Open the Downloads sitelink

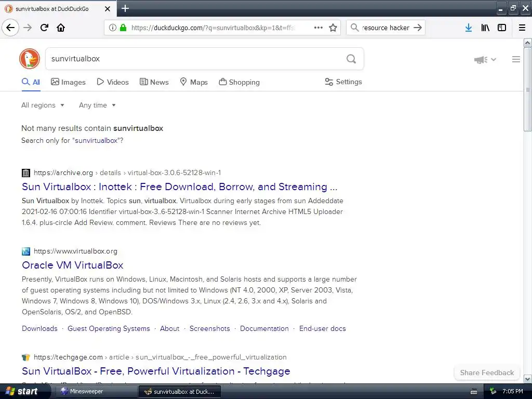click(x=39, y=328)
